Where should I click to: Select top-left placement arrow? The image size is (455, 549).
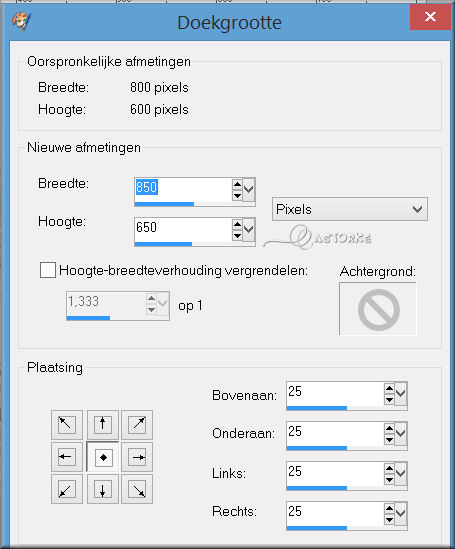pyautogui.click(x=67, y=425)
